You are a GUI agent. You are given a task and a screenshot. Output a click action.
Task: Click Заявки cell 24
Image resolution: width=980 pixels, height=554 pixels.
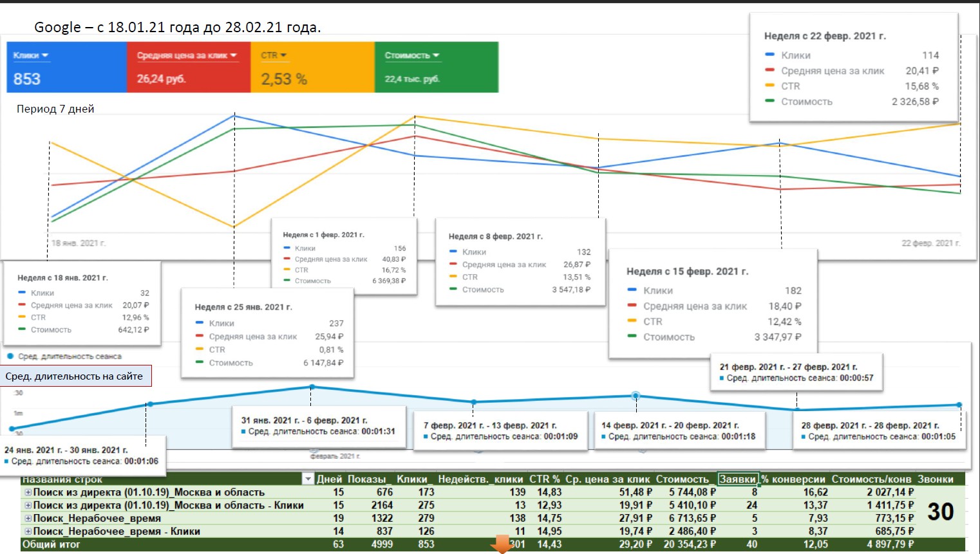click(x=751, y=505)
